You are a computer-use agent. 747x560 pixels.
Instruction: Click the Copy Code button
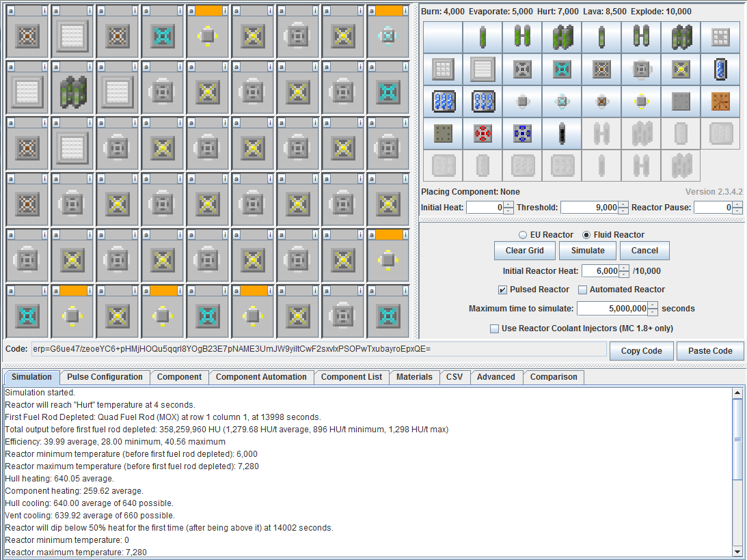pyautogui.click(x=641, y=351)
